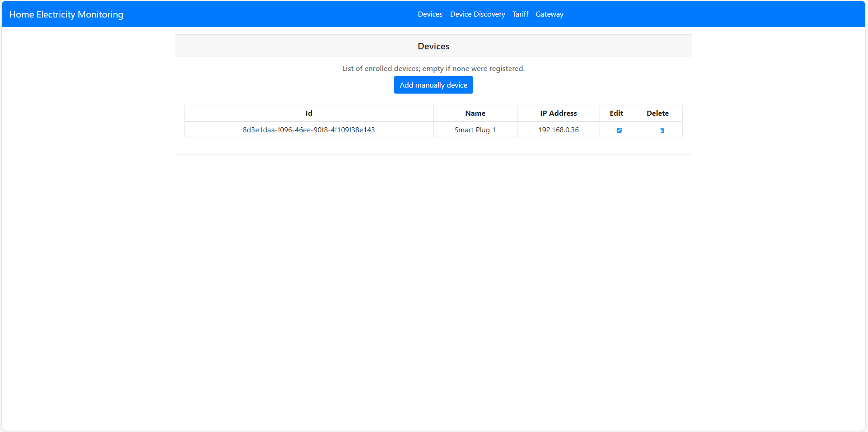Click the Delete column header
The image size is (868, 432).
click(658, 113)
